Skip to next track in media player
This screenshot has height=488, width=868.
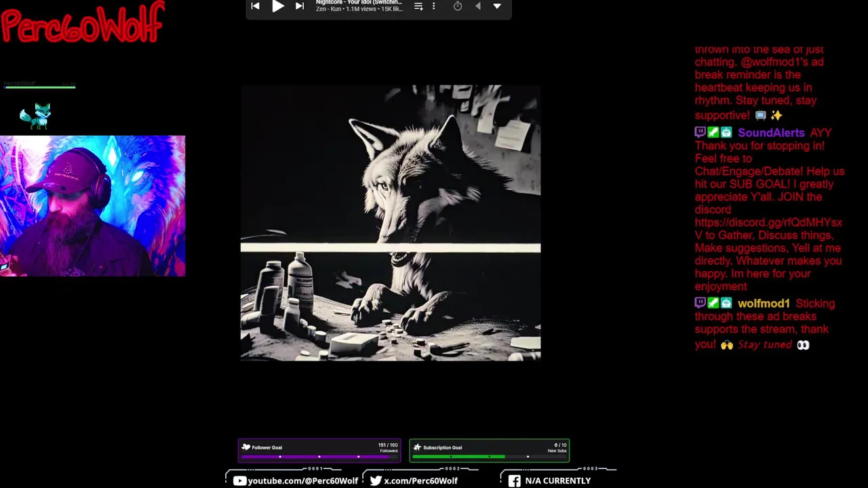300,6
